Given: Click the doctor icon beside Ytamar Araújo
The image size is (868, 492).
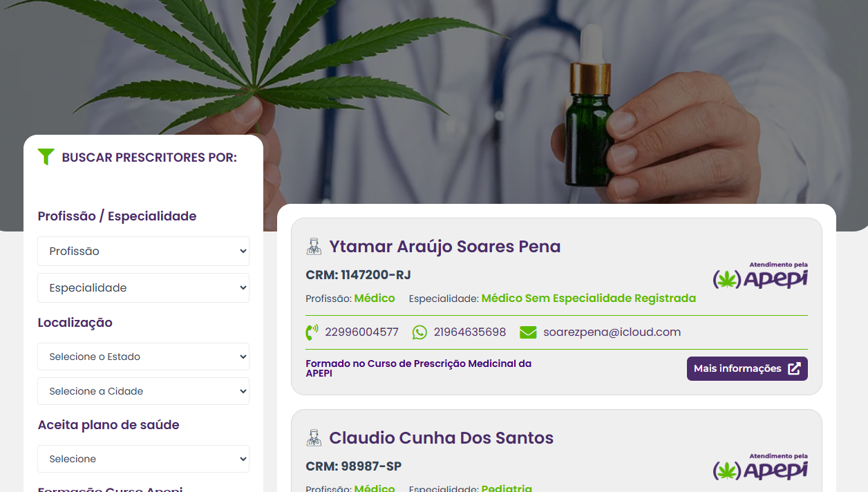Looking at the screenshot, I should (314, 247).
